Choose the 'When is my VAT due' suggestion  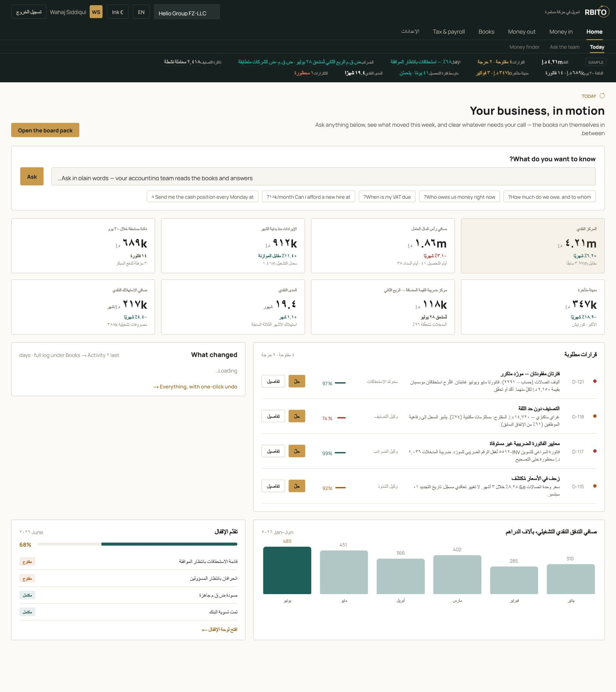387,197
